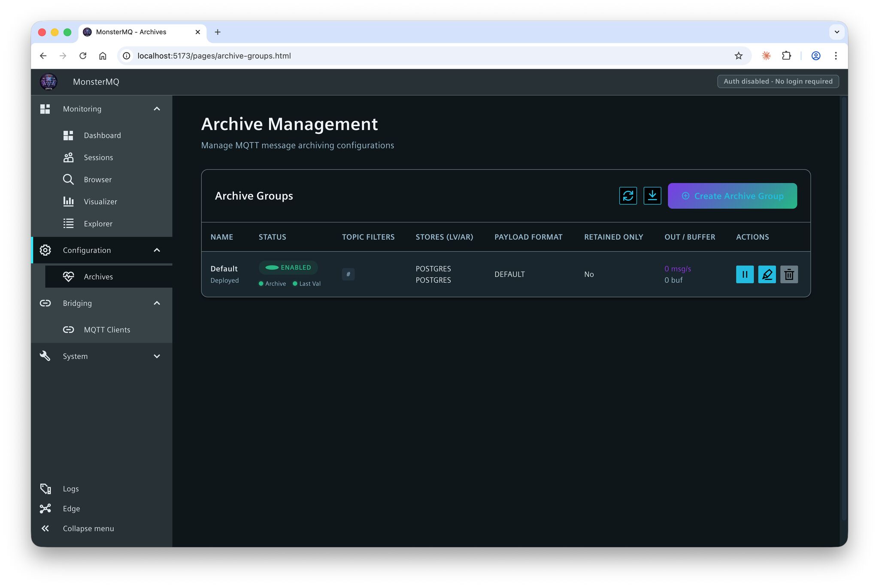879x588 pixels.
Task: Click the RETAINED ONLY column header
Action: [613, 237]
